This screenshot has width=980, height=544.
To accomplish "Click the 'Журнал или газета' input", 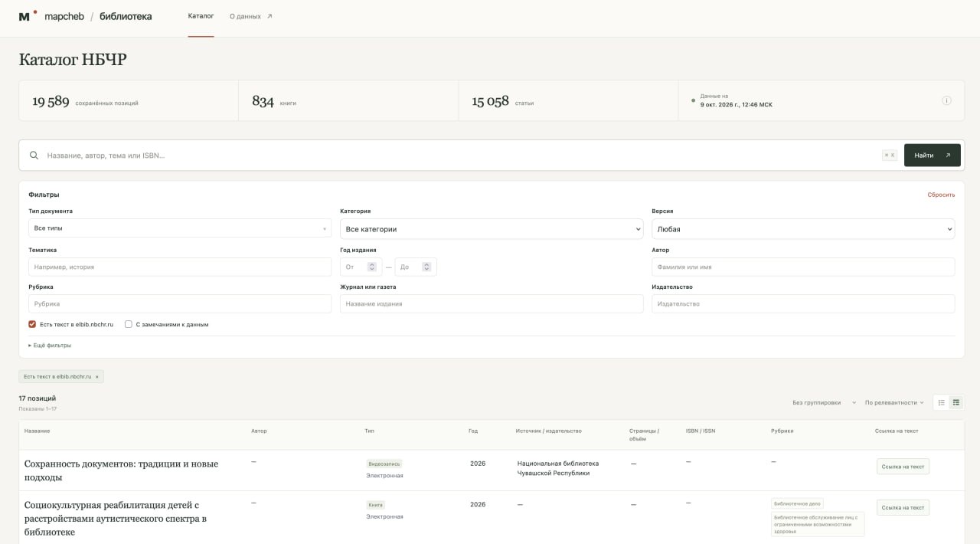I will (x=492, y=303).
